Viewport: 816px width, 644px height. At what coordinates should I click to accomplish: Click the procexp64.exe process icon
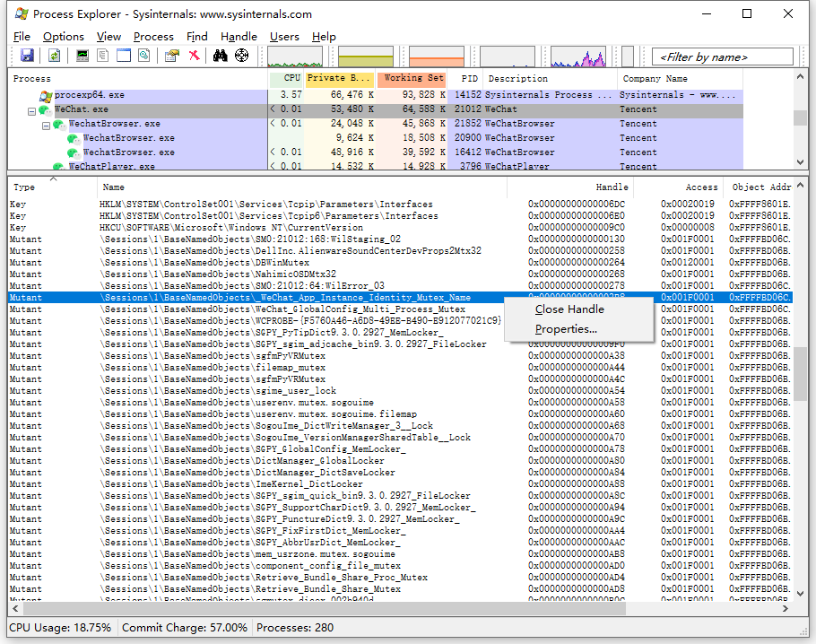click(x=46, y=96)
